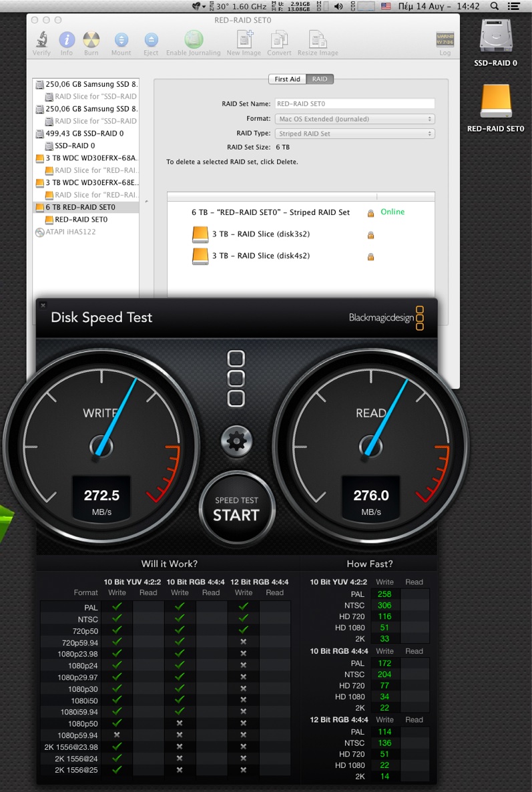Screen dimensions: 532x792
Task: Click the WRITE speed gauge
Action: coord(101,447)
